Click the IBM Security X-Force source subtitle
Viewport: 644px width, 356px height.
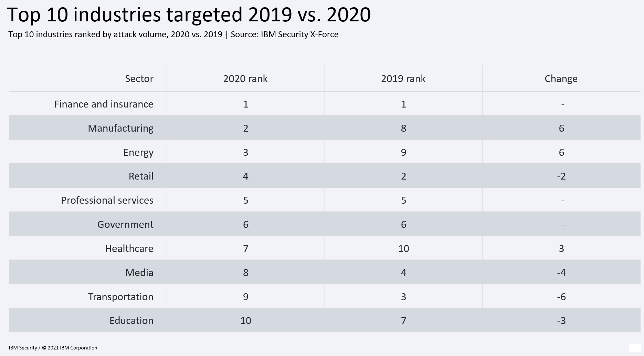tap(173, 34)
